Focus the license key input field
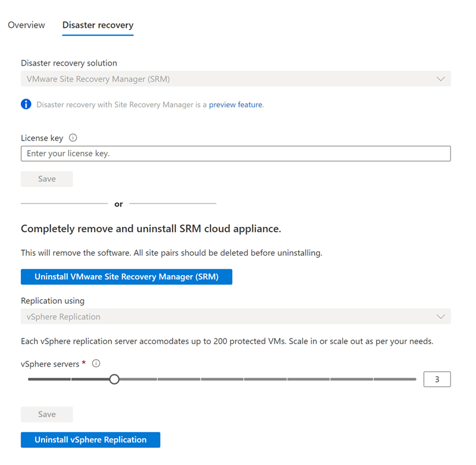 click(x=236, y=154)
